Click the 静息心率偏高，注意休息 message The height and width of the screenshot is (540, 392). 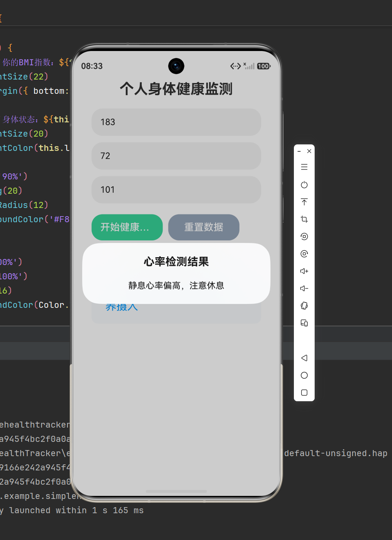coord(176,286)
